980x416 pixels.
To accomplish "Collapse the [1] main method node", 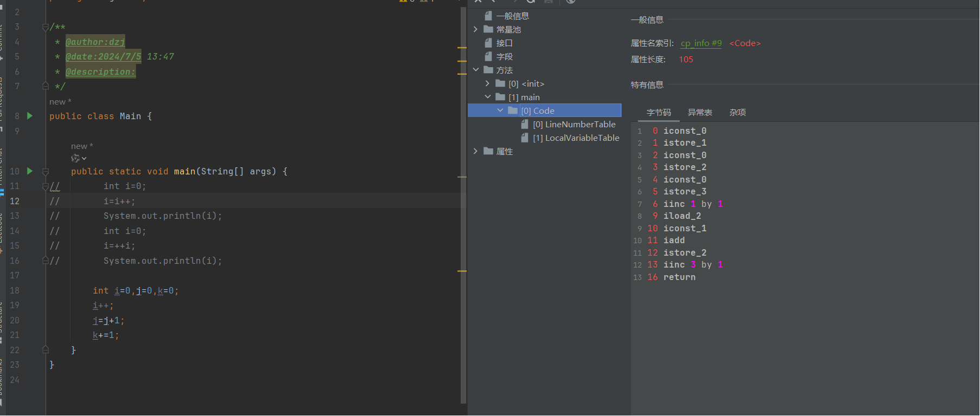I will (488, 97).
